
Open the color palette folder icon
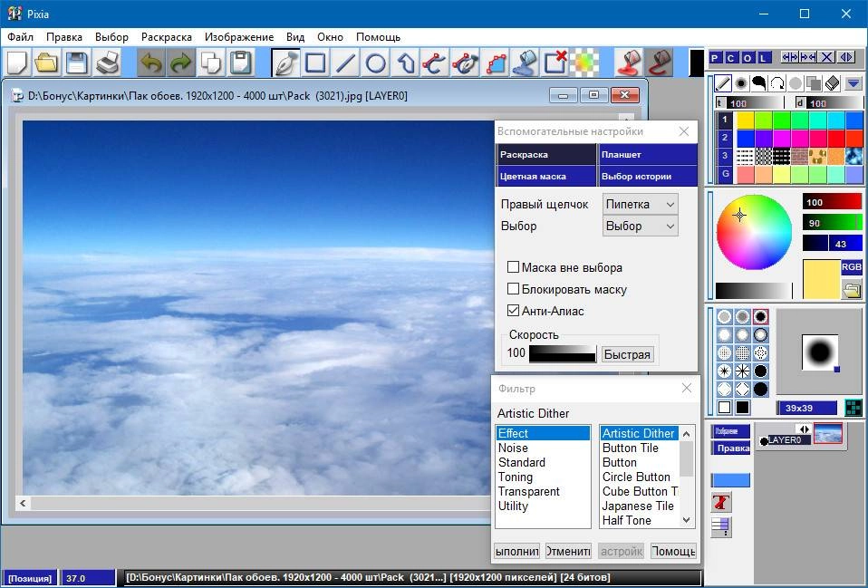[x=852, y=290]
